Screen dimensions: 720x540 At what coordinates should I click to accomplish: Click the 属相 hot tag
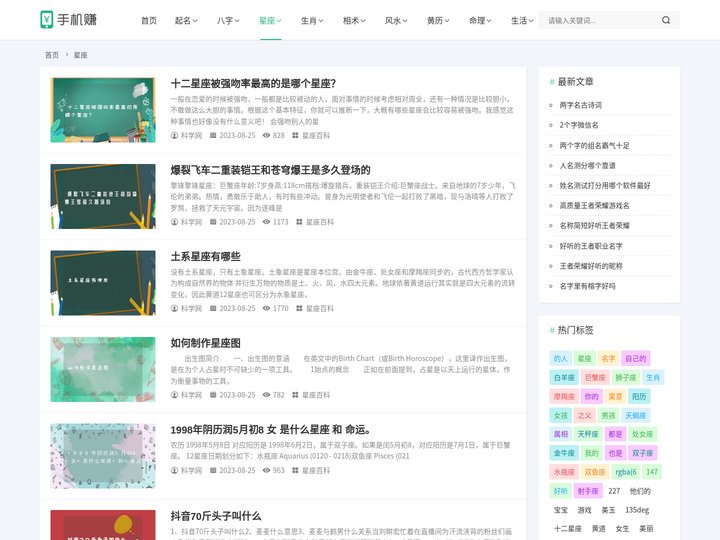pyautogui.click(x=560, y=434)
